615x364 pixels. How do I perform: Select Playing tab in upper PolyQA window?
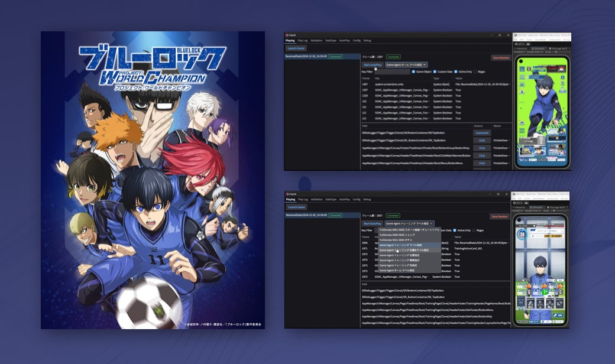tap(290, 40)
